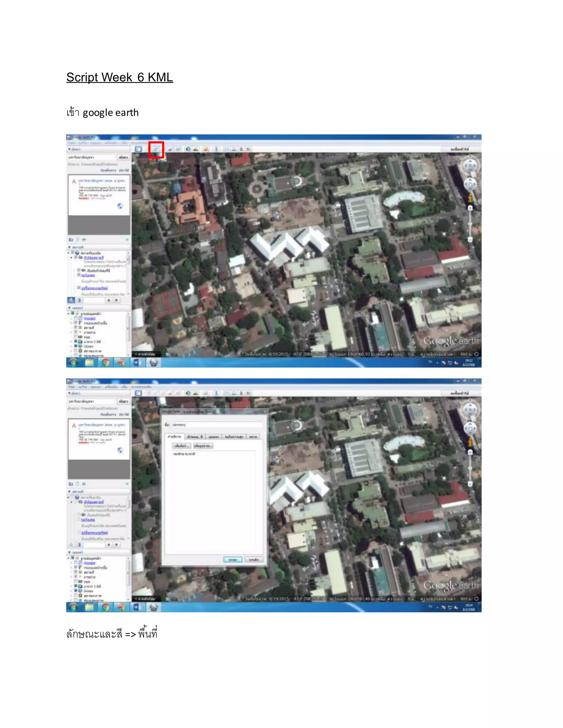This screenshot has width=563, height=728.
Task: Click the zoom slider in first screenshot
Action: pyautogui.click(x=470, y=224)
